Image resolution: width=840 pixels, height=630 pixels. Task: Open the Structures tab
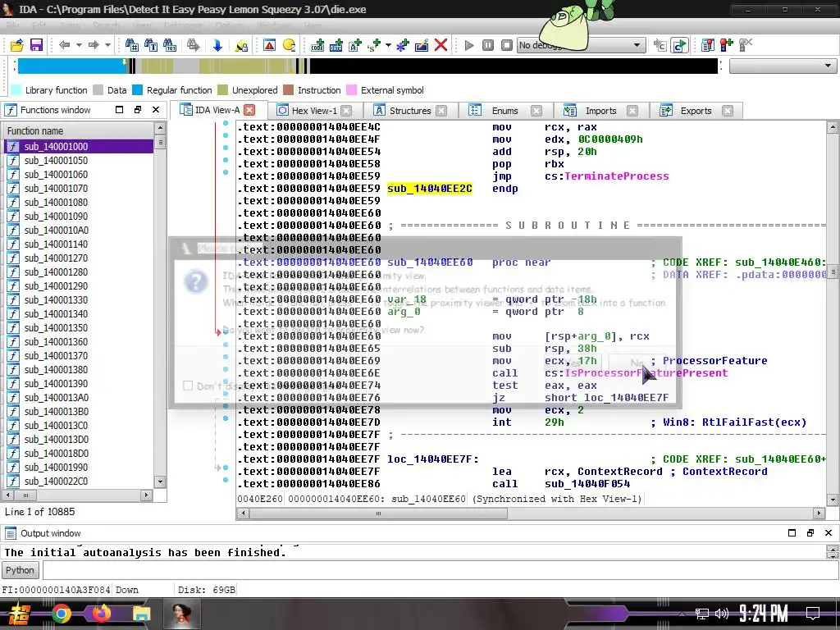[410, 111]
